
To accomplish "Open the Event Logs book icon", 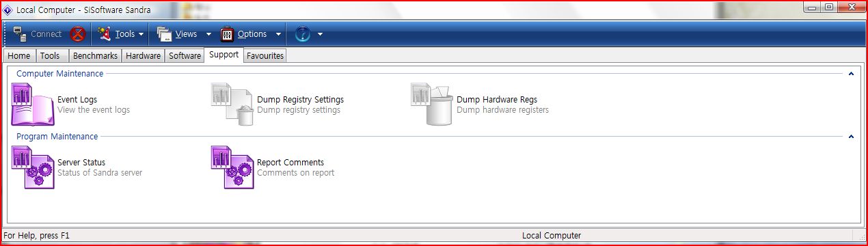I will click(x=33, y=105).
